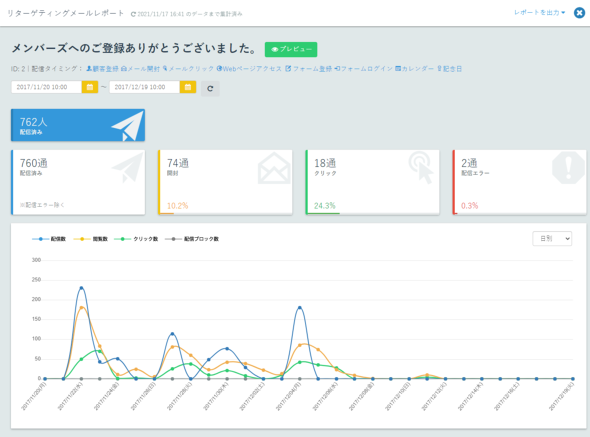This screenshot has height=437, width=590.
Task: Open the 顧客登録 timing link
Action: (102, 69)
